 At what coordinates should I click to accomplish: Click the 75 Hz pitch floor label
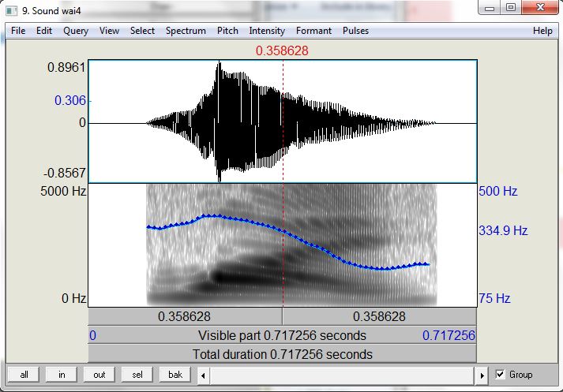494,298
